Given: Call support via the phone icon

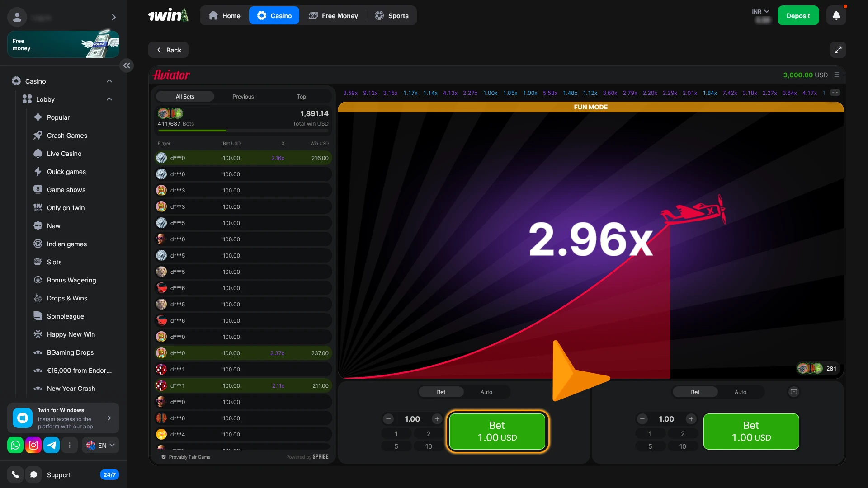Looking at the screenshot, I should (15, 474).
